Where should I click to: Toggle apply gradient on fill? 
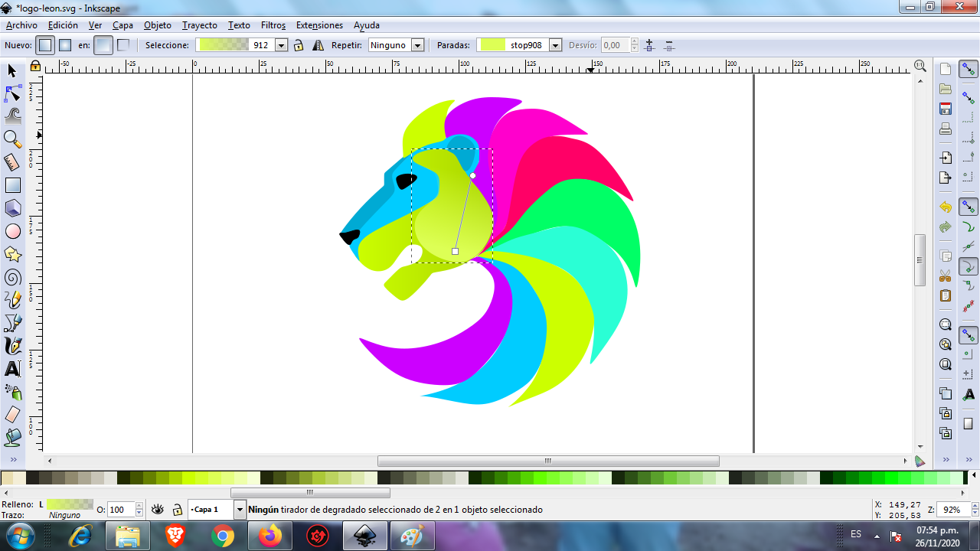(x=103, y=45)
